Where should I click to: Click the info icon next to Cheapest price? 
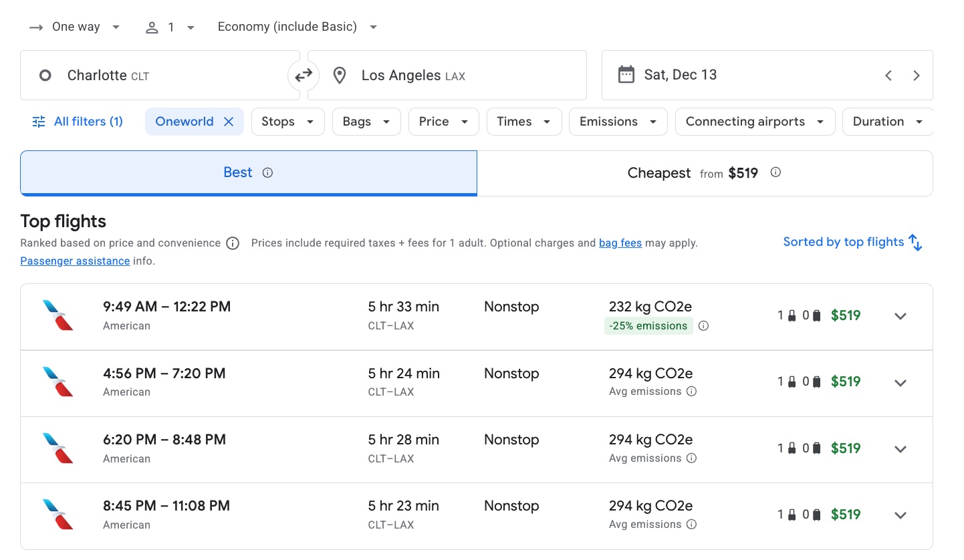click(x=775, y=172)
